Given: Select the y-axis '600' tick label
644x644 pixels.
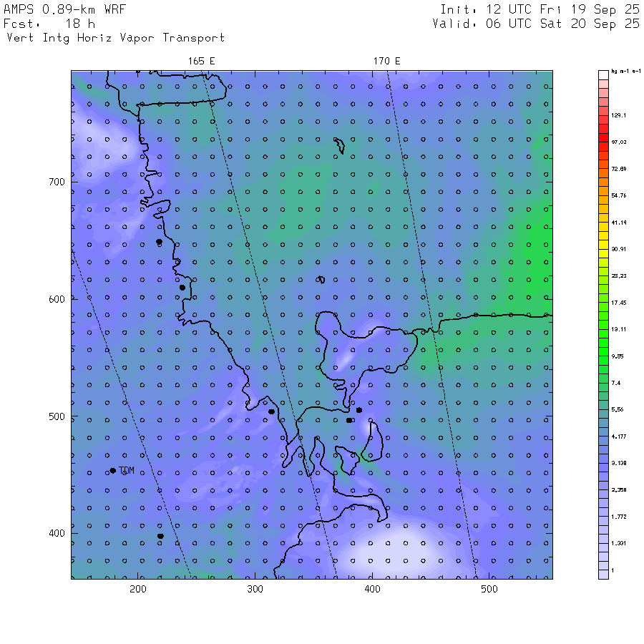Looking at the screenshot, I should [57, 299].
